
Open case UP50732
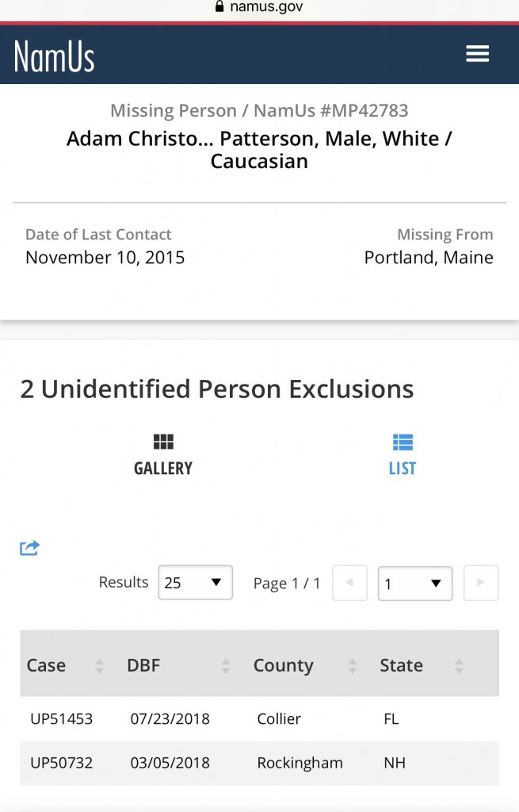pyautogui.click(x=61, y=763)
